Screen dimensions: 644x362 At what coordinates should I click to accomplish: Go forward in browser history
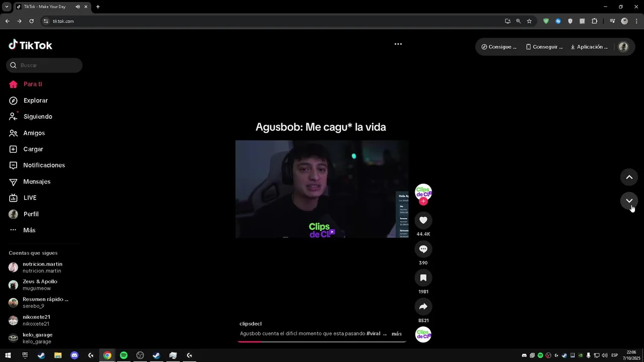pos(19,21)
